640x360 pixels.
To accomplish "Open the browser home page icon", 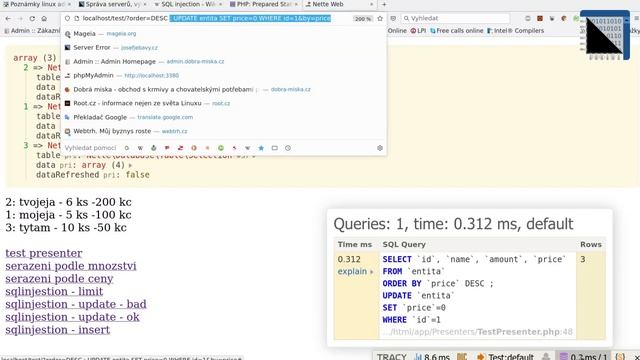I will coord(44,18).
